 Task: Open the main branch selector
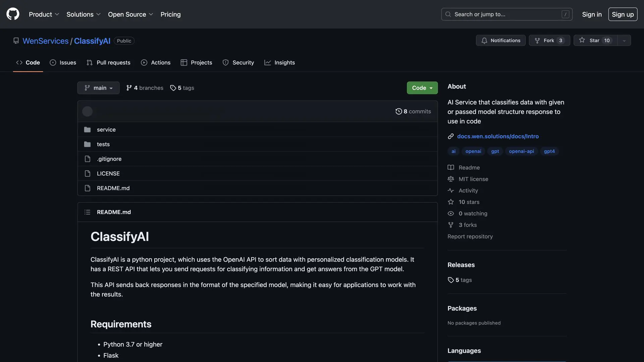point(98,88)
